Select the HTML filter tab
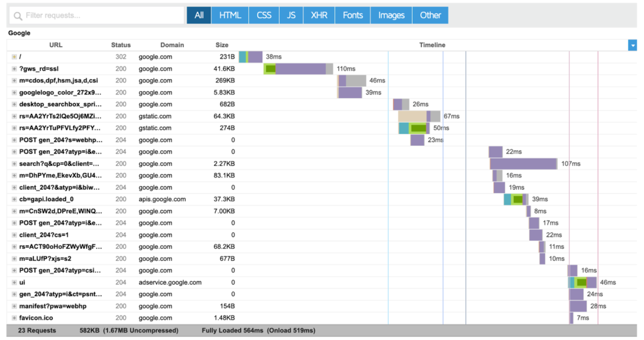The width and height of the screenshot is (644, 340). click(230, 15)
